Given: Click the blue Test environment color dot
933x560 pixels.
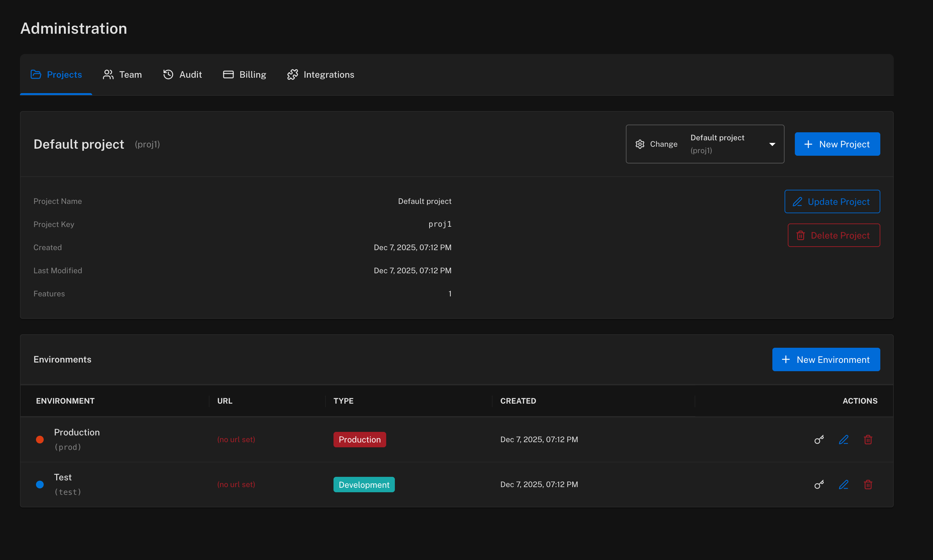Looking at the screenshot, I should point(40,485).
